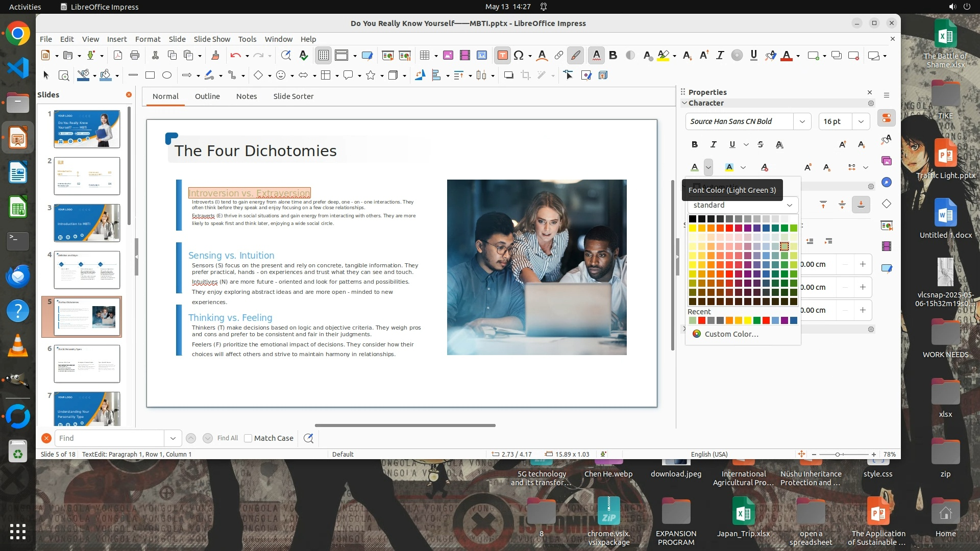Viewport: 980px width, 551px height.
Task: Click the Shadow text icon in Character panel
Action: click(779, 145)
